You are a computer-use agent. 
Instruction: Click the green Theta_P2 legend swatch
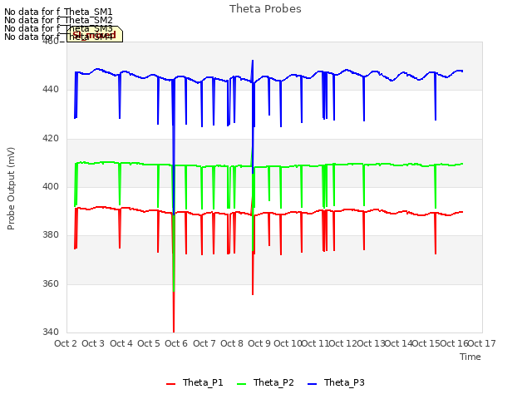[241, 384]
